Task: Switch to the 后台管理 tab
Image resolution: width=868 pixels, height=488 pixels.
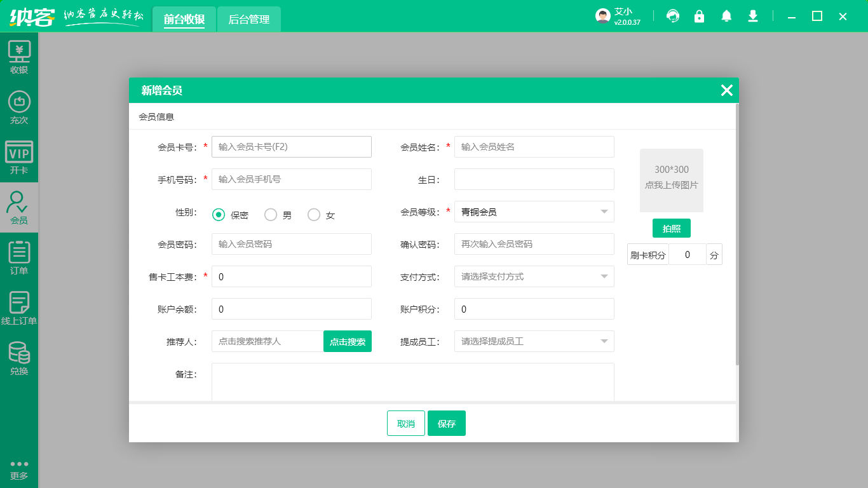Action: 248,20
